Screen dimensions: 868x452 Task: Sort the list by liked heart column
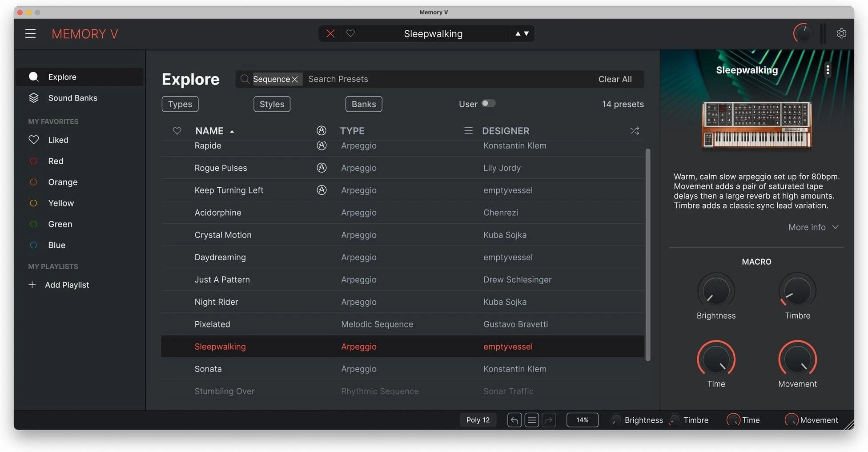[x=177, y=131]
